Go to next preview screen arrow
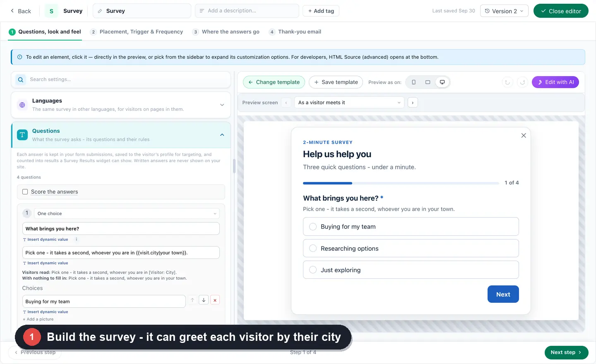Image resolution: width=596 pixels, height=364 pixels. 413,103
